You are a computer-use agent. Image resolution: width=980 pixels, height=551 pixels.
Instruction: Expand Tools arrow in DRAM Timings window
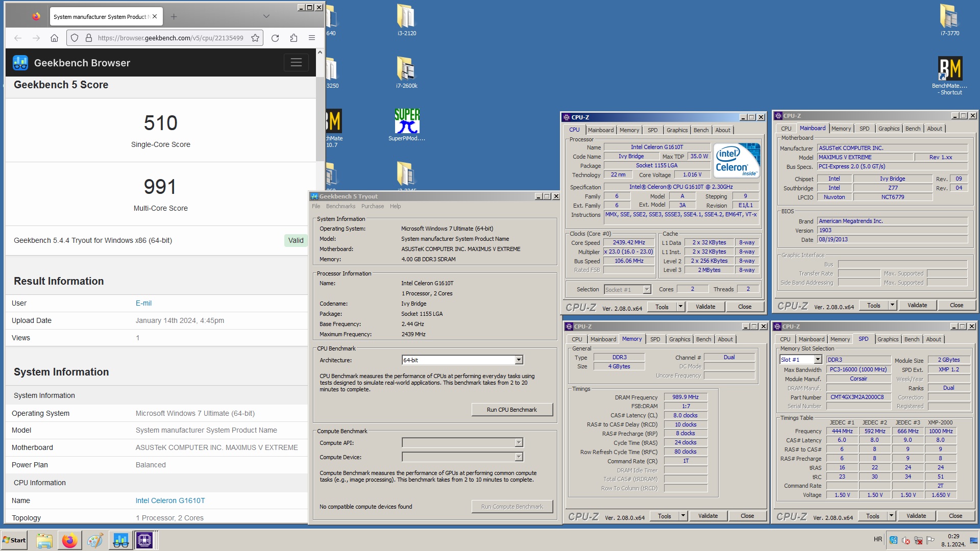pos(683,516)
